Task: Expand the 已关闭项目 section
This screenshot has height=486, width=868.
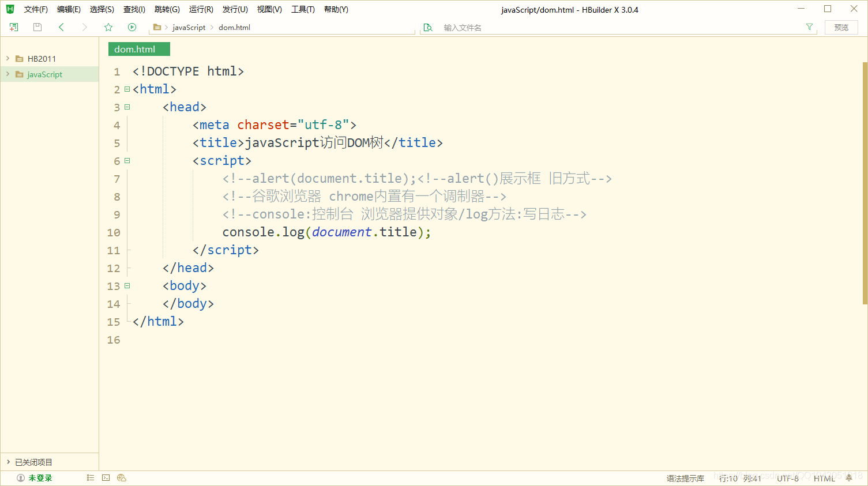Action: pos(8,462)
